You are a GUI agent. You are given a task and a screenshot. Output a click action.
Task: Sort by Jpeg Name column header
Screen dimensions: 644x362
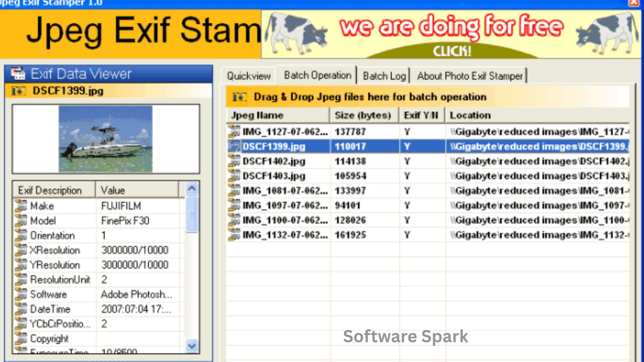[x=278, y=115]
